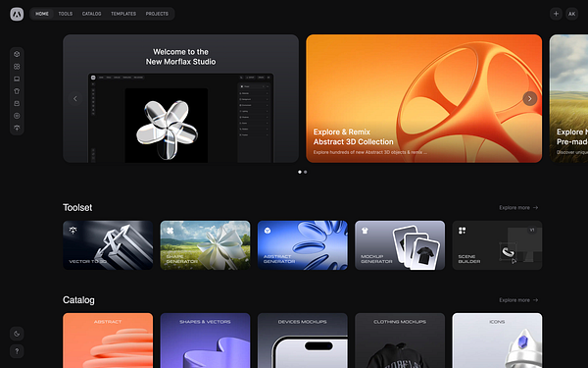
Task: Select the four-squares grid icon in sidebar
Action: pos(17,67)
